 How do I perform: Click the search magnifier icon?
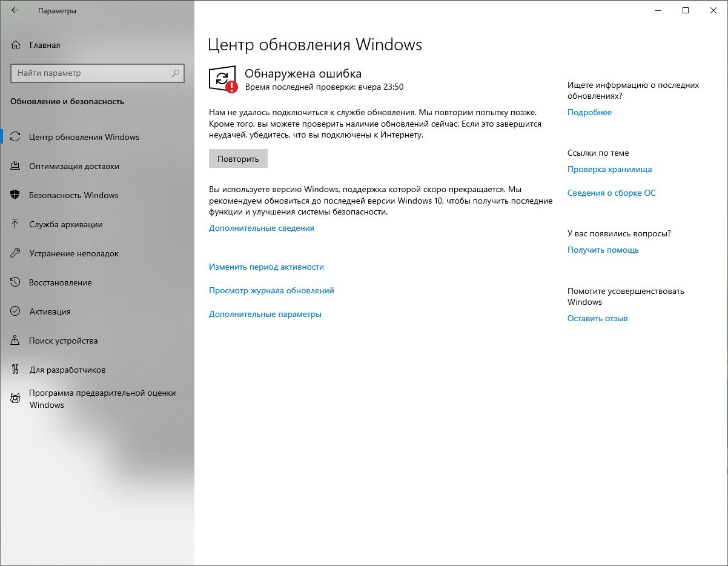[176, 73]
